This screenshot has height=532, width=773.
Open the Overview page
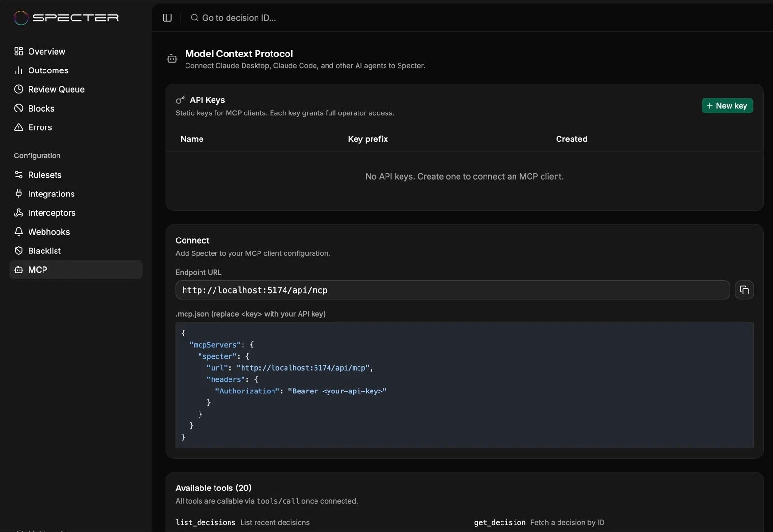pos(76,51)
